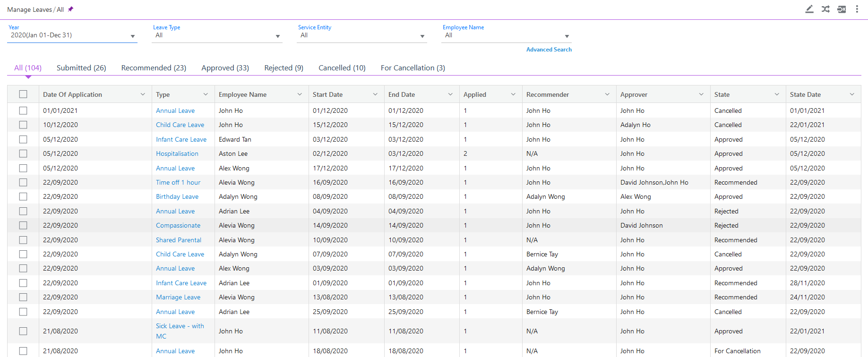The height and width of the screenshot is (357, 868).
Task: Switch to the Submitted (26) tab
Action: 81,68
